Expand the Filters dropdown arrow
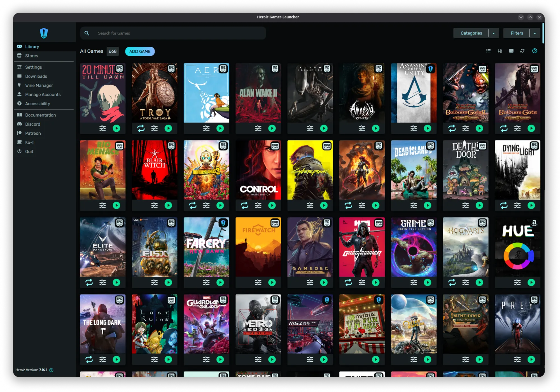The height and width of the screenshot is (392, 560). 535,33
